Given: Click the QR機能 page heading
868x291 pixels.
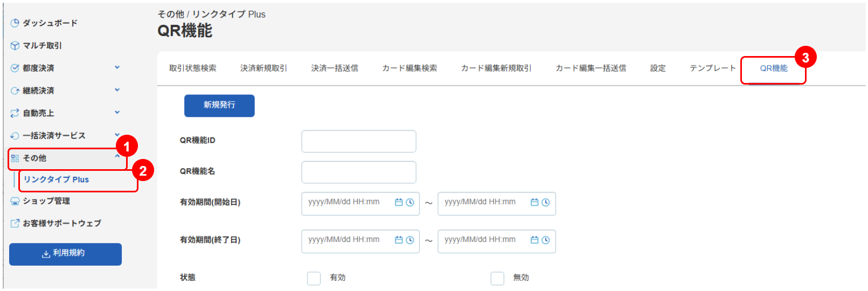Looking at the screenshot, I should point(185,31).
